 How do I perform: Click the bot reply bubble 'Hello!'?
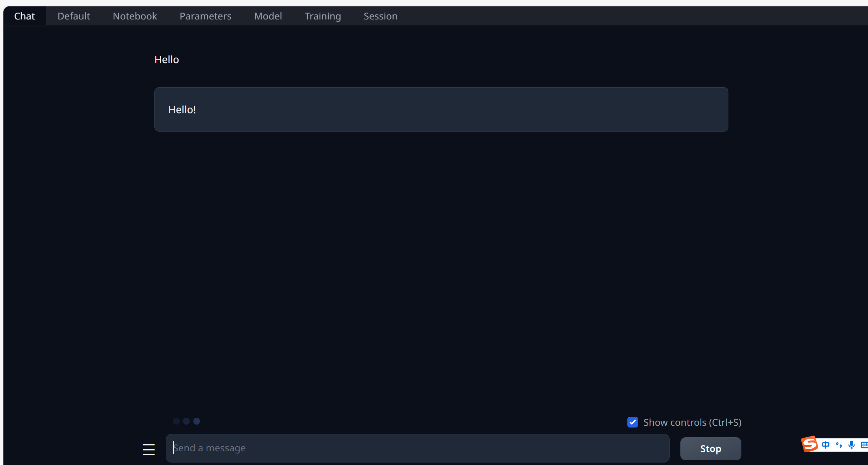click(x=441, y=109)
